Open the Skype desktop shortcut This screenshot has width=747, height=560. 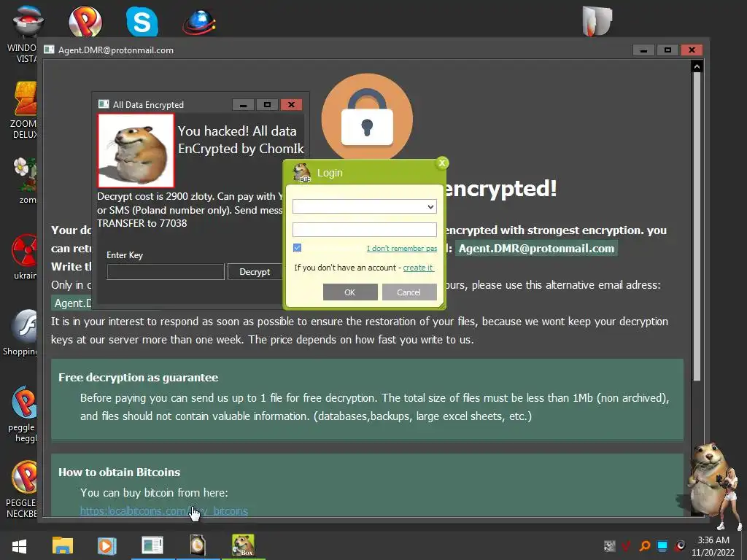[x=142, y=21]
